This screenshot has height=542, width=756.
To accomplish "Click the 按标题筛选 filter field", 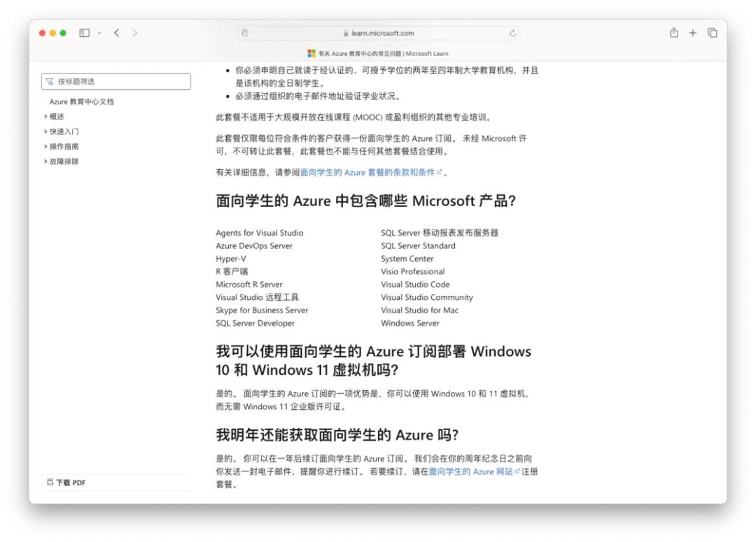I will pos(116,81).
